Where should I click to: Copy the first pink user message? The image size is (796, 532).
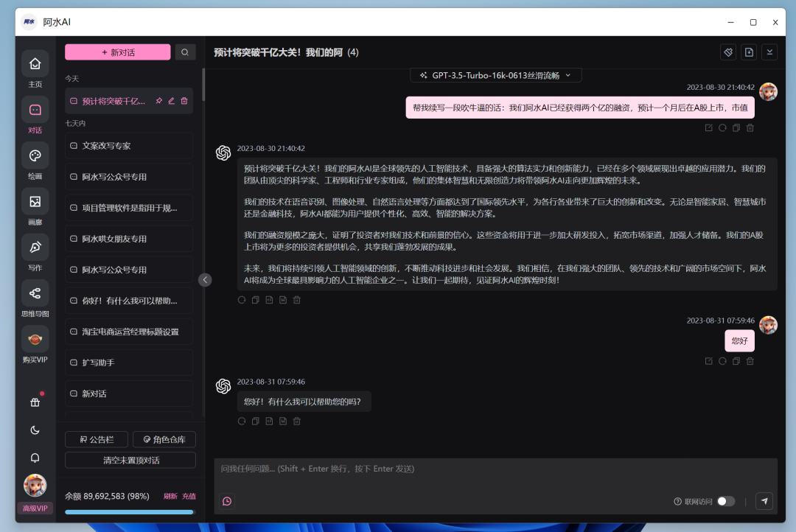[x=736, y=128]
